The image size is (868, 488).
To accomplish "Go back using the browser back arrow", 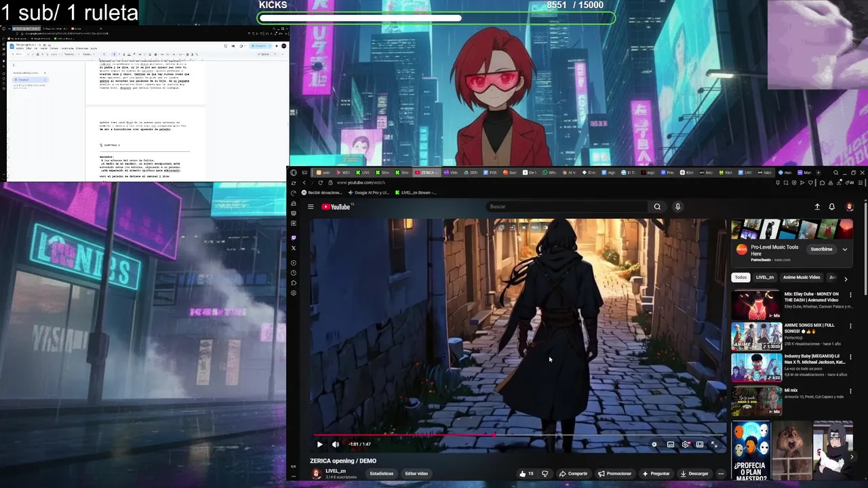I will (304, 182).
